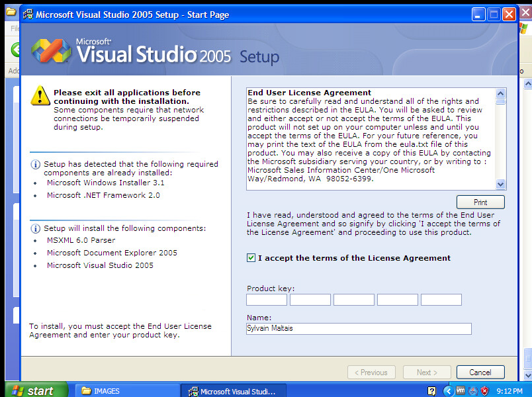Click 'Microsoft .NET Framework 2.0' item
The width and height of the screenshot is (532, 397).
tap(103, 195)
